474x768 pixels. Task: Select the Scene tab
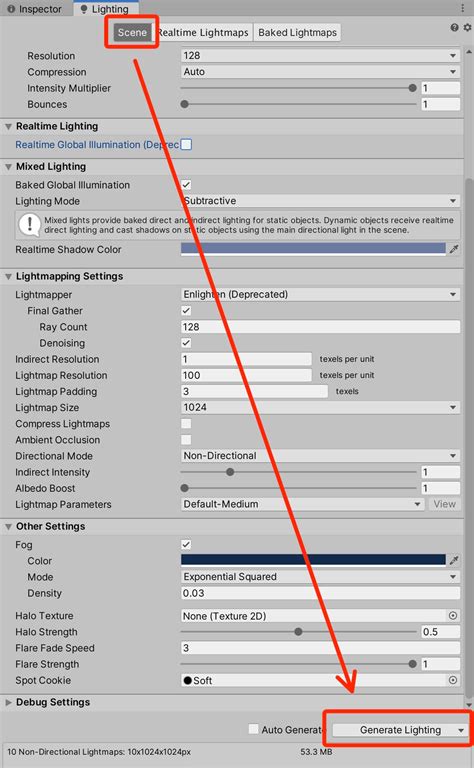pyautogui.click(x=132, y=32)
